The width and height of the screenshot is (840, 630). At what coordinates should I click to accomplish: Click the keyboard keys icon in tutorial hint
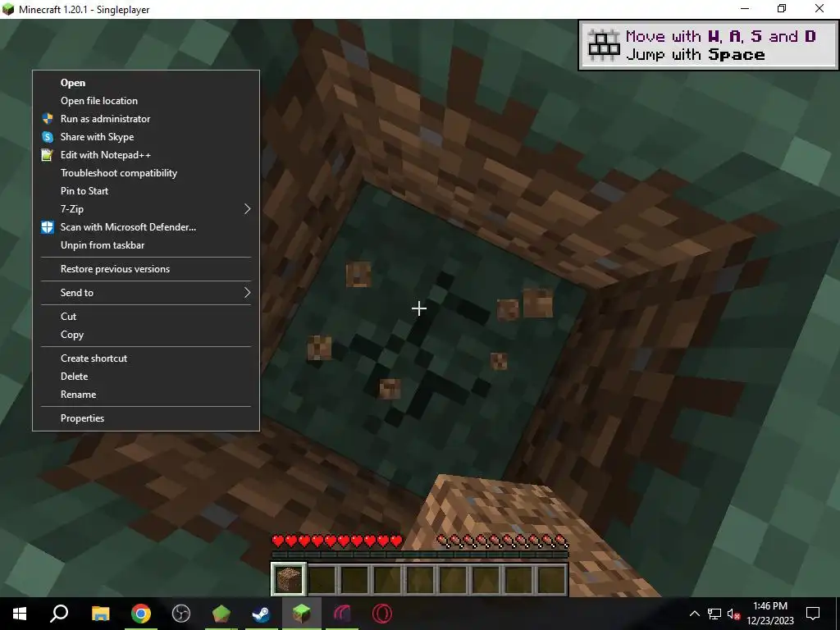(x=604, y=45)
